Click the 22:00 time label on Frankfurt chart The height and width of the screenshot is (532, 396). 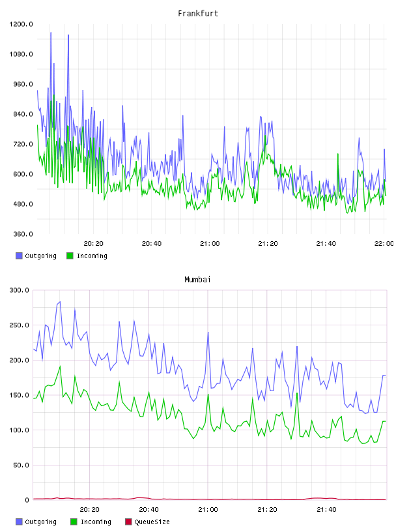point(384,244)
